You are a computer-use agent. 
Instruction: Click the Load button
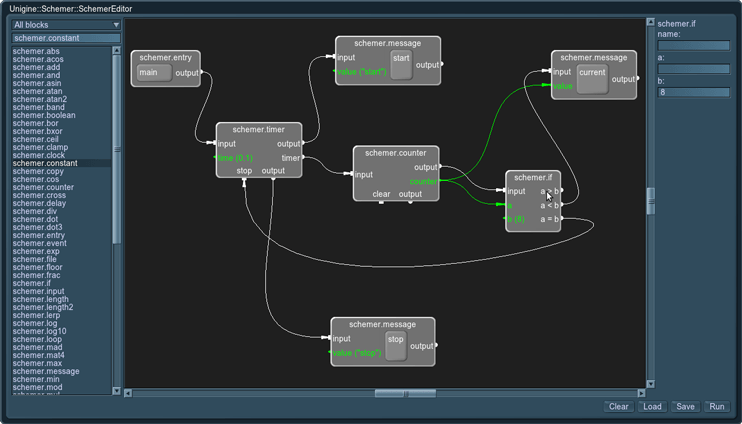point(652,407)
